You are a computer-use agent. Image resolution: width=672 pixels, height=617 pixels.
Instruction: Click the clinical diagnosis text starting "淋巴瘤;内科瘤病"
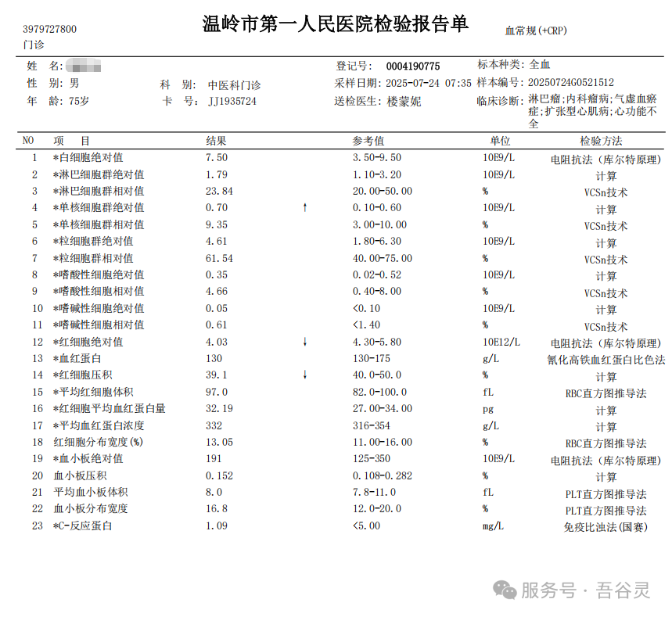pos(593,111)
